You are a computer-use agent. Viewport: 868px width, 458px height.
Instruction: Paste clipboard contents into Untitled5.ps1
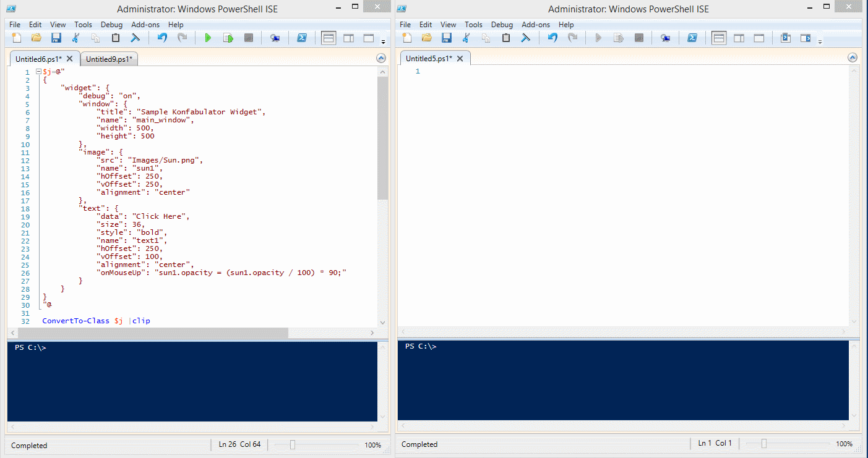tap(506, 38)
